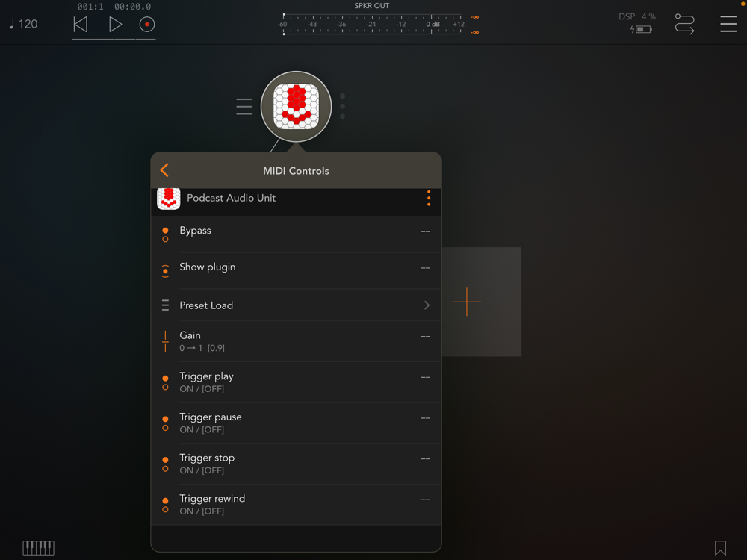Start recording with the Record button
The image size is (747, 560).
tap(146, 25)
